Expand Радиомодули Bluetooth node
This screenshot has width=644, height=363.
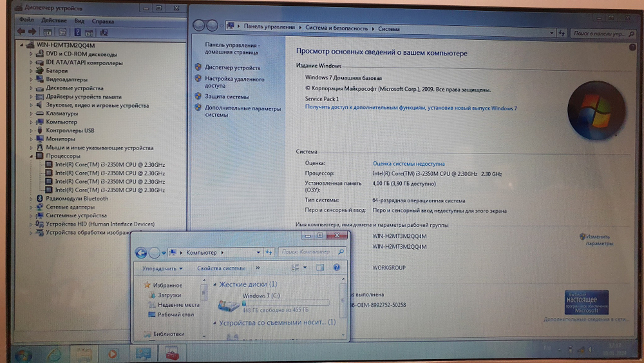point(31,199)
